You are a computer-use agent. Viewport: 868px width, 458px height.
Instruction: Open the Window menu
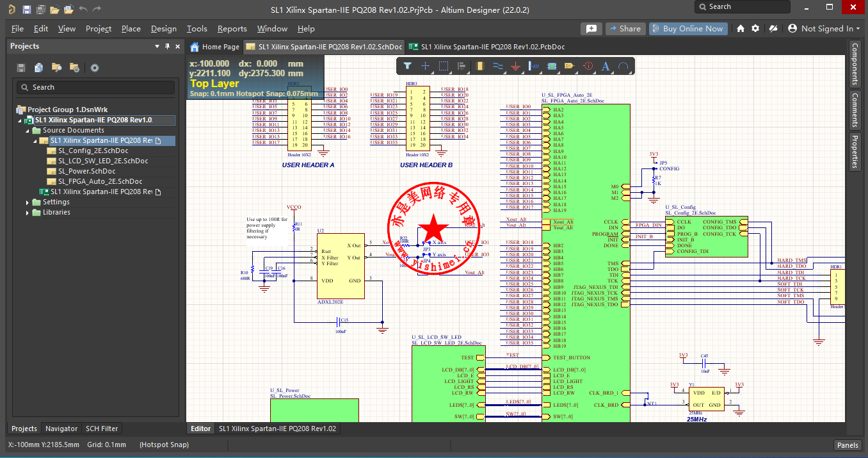click(x=272, y=29)
